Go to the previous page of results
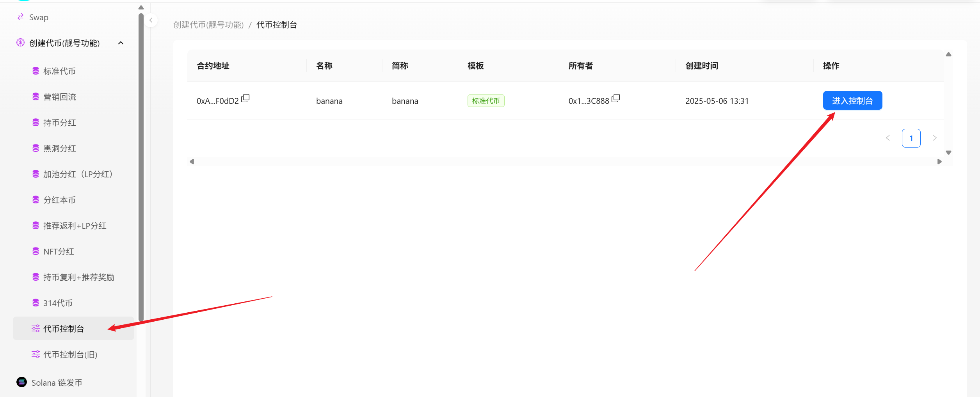The height and width of the screenshot is (397, 980). 888,138
